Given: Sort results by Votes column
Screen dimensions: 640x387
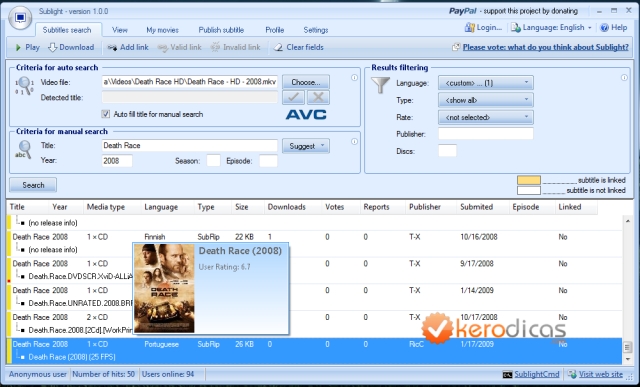Looking at the screenshot, I should pyautogui.click(x=341, y=207).
